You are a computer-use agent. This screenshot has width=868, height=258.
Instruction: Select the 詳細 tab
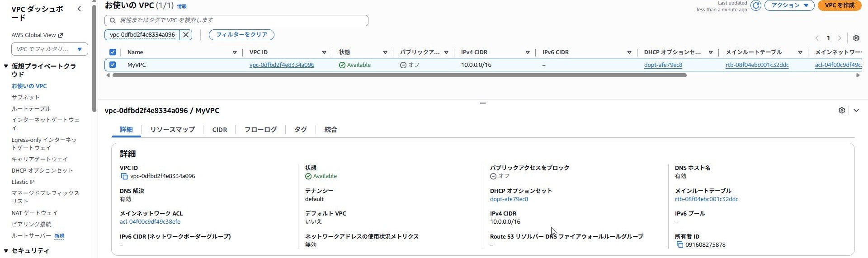pyautogui.click(x=126, y=130)
